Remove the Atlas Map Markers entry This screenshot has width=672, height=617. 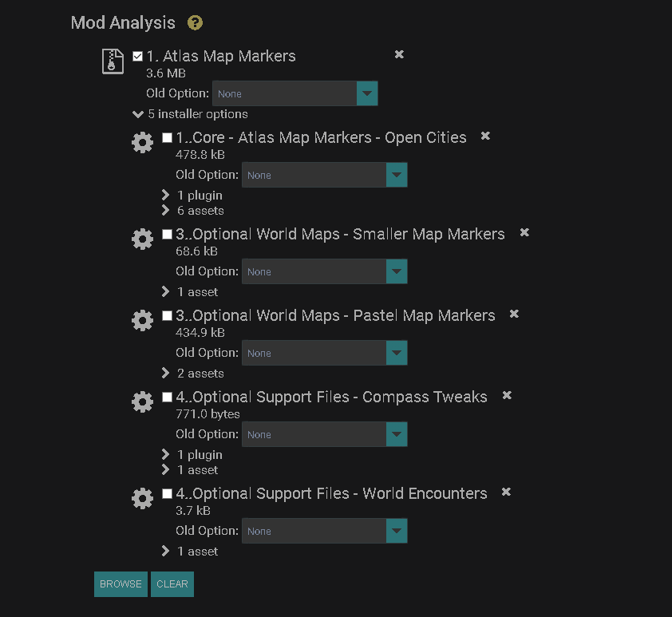[398, 54]
